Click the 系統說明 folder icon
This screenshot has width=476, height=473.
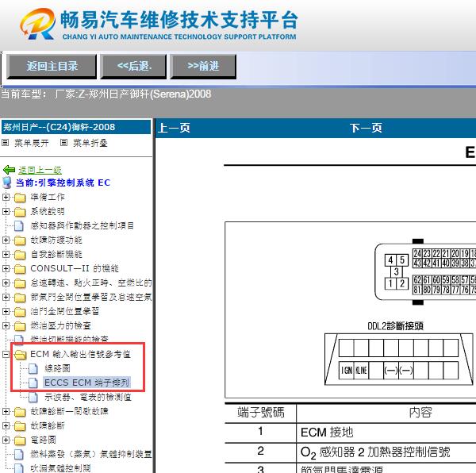click(x=20, y=212)
